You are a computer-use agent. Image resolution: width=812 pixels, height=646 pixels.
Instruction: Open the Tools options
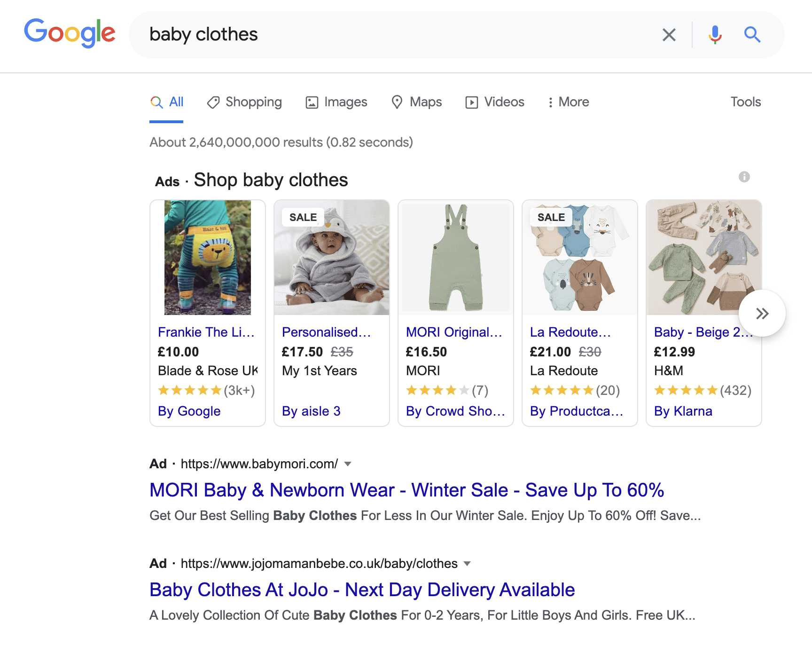(x=745, y=102)
